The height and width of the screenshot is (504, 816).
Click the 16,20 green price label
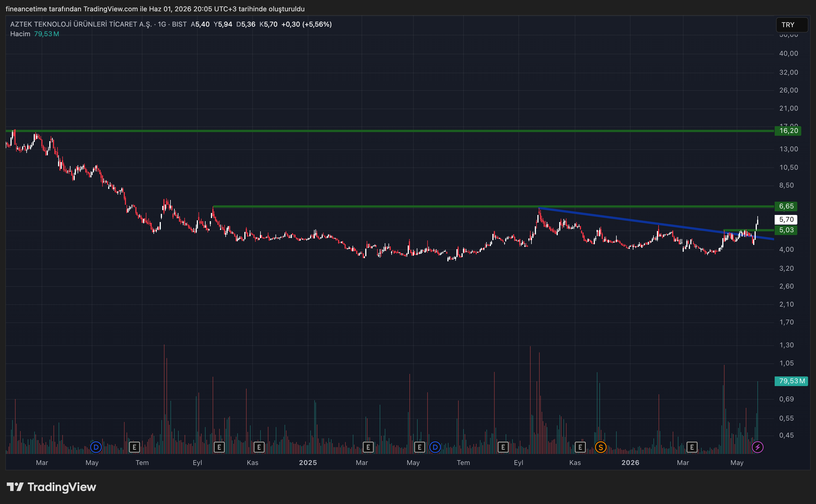coord(788,131)
